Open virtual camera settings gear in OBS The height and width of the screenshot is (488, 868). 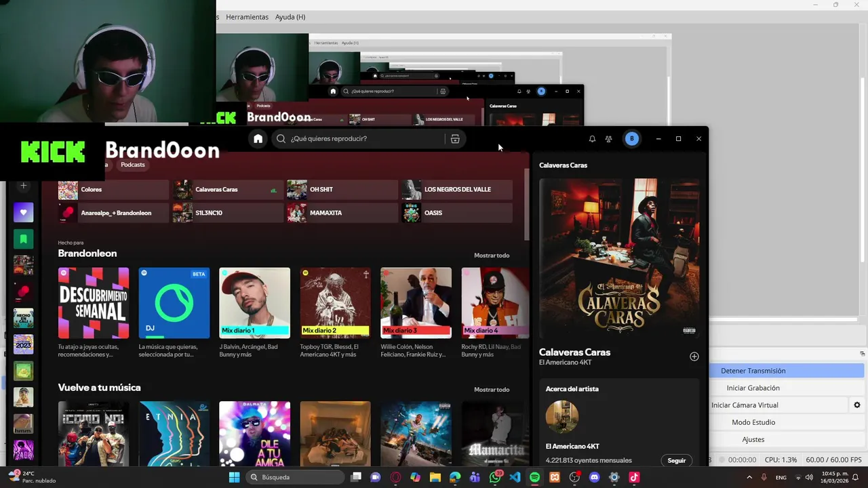(x=856, y=405)
